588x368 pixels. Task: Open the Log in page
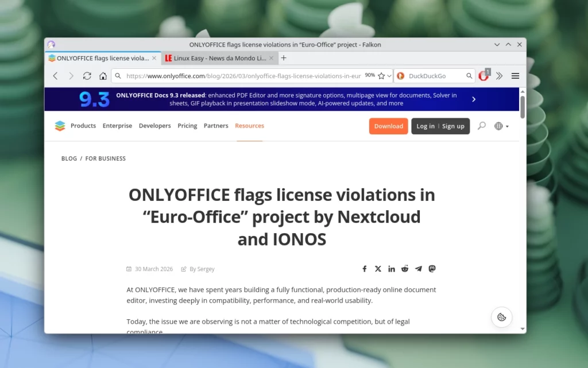(425, 126)
